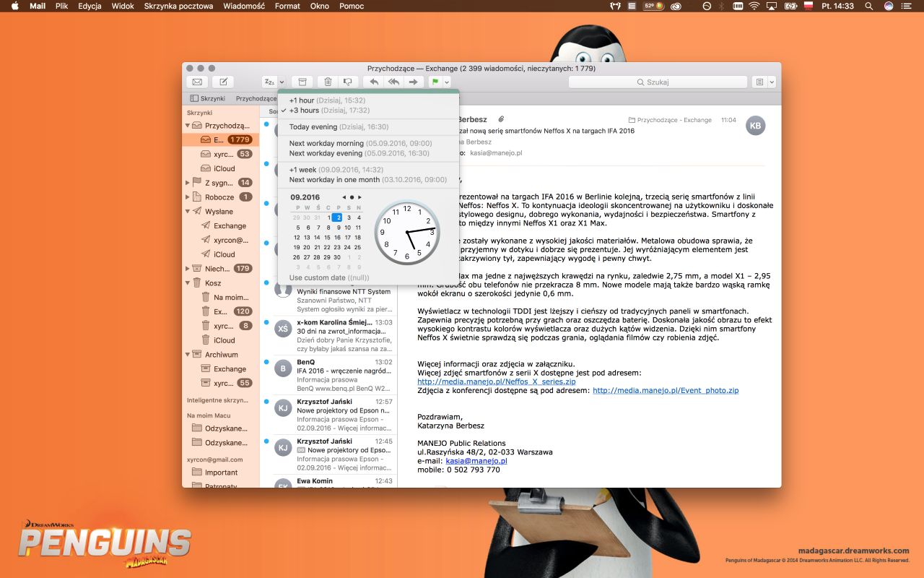Open the view options dropdown right of search

772,82
